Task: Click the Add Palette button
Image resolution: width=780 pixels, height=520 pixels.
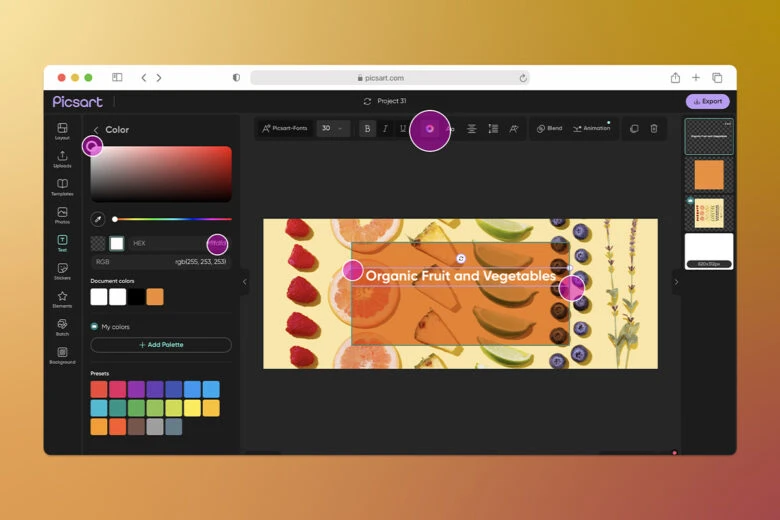Action: pyautogui.click(x=161, y=345)
